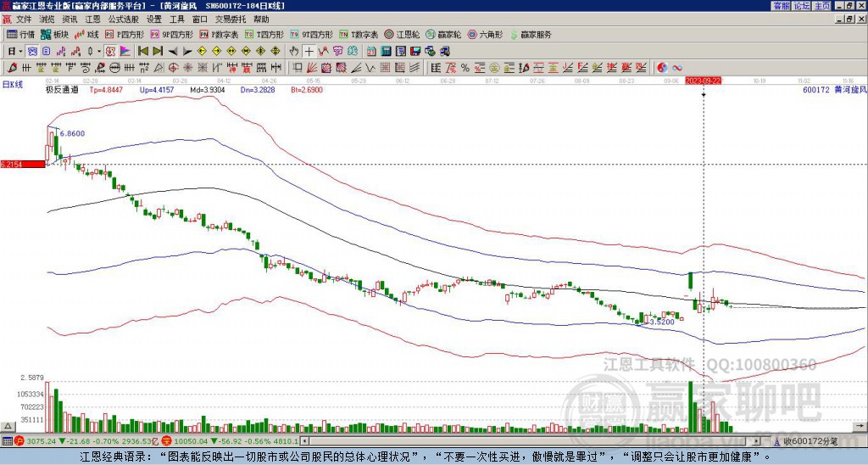Open the 浏览 menu
The width and height of the screenshot is (868, 465).
click(x=47, y=20)
